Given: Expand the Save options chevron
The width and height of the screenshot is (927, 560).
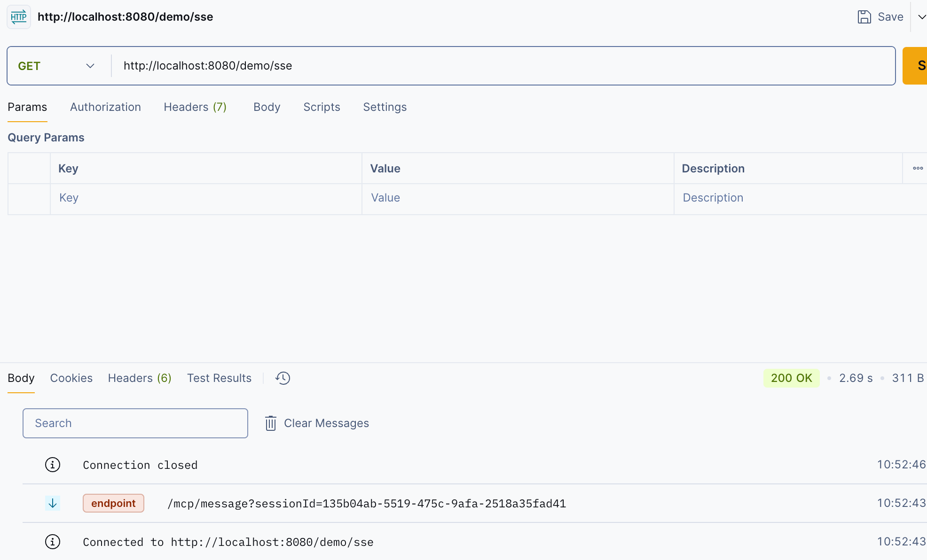Looking at the screenshot, I should (x=921, y=16).
